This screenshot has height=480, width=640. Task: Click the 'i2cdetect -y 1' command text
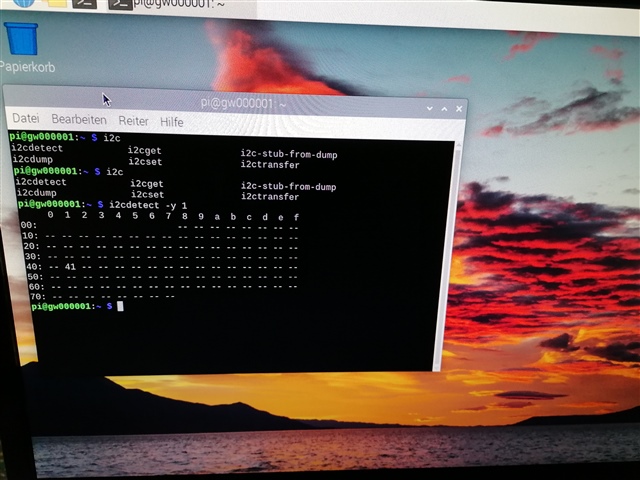tap(148, 205)
